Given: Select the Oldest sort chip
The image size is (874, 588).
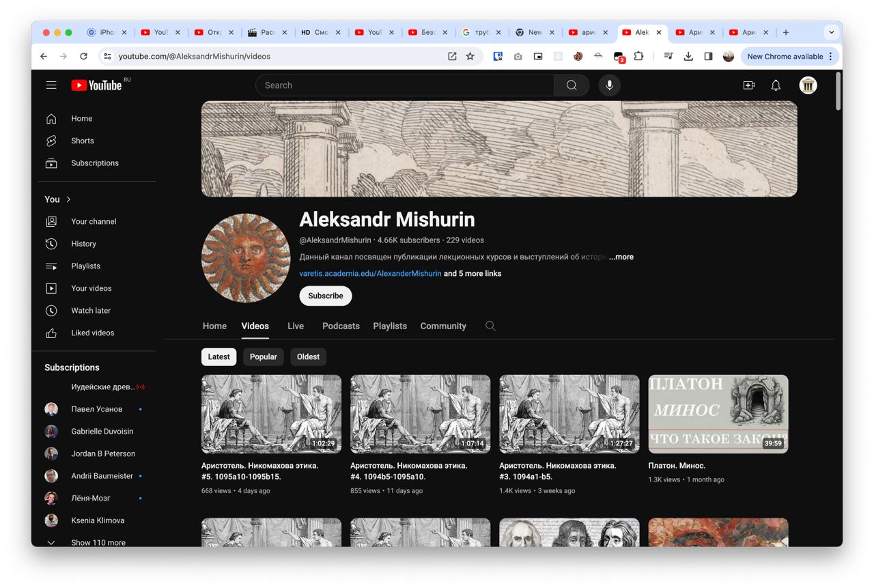Looking at the screenshot, I should (308, 357).
